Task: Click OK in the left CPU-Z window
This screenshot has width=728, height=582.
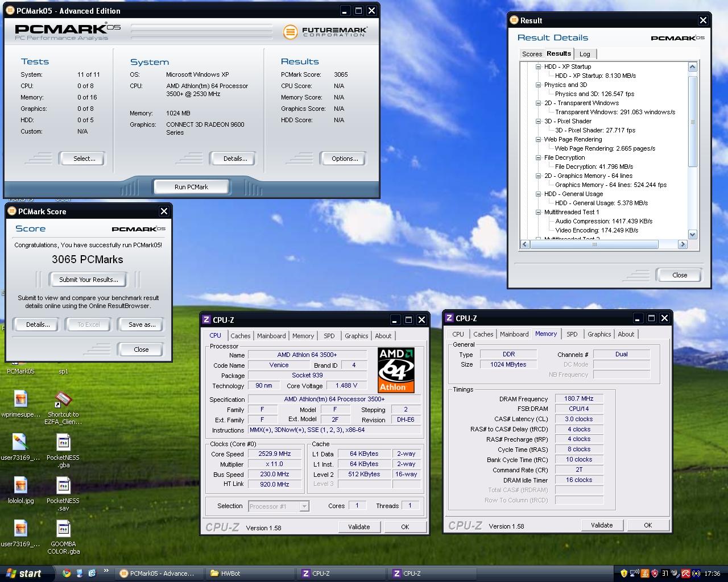Action: [x=405, y=527]
